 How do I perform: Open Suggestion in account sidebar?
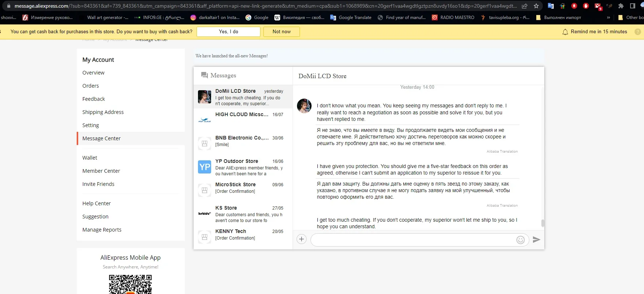[95, 217]
